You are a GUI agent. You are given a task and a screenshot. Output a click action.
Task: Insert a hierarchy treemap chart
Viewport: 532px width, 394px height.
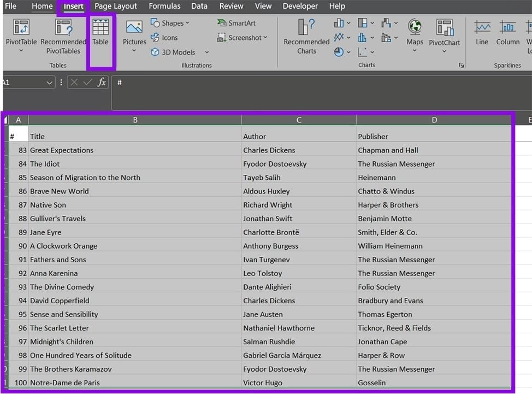pos(362,23)
